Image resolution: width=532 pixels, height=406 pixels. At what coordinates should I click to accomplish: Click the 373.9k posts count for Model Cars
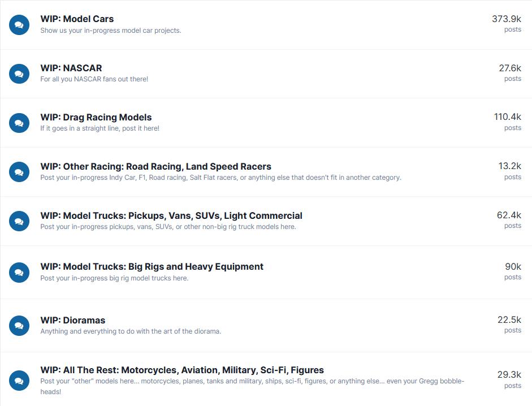point(507,23)
